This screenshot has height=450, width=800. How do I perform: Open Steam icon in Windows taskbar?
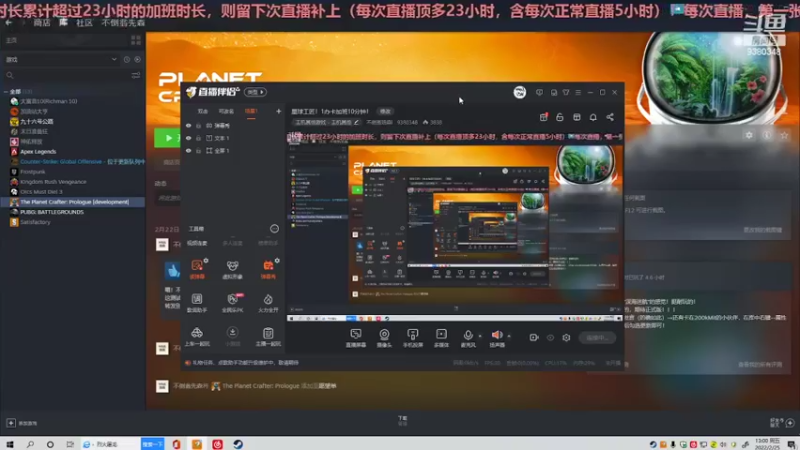[x=238, y=444]
